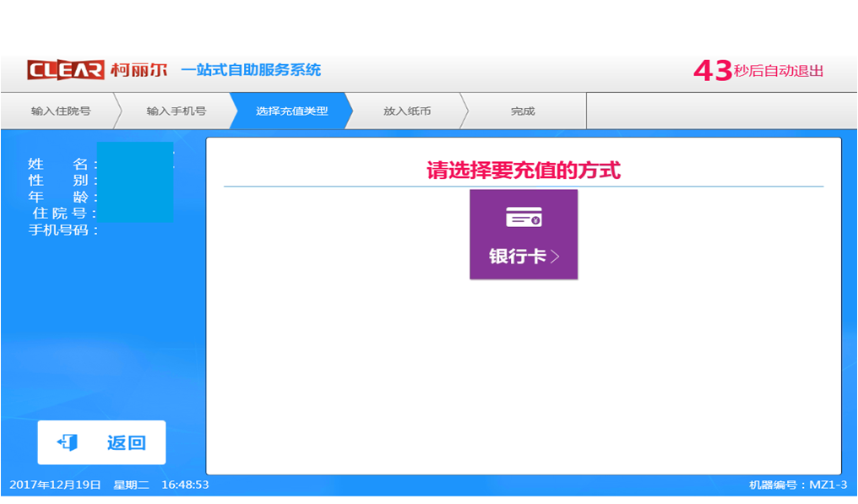Go to the 输入住院号 step
This screenshot has width=858, height=504.
[61, 111]
